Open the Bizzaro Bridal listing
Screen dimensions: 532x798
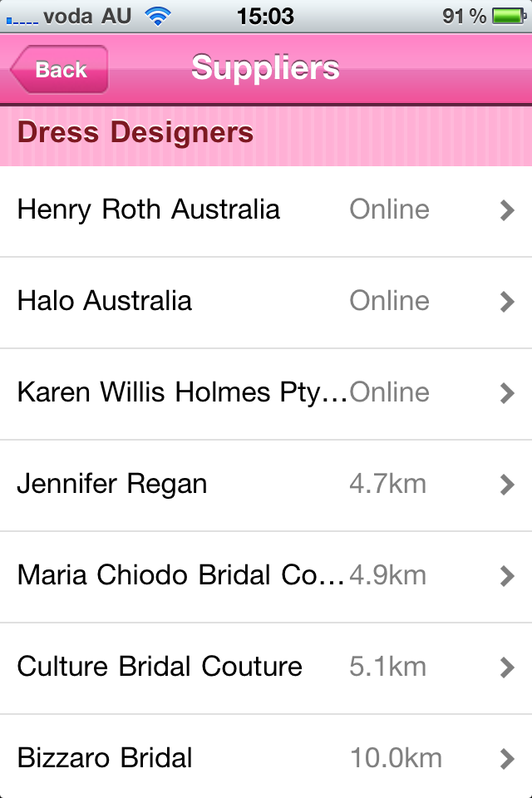[x=105, y=758]
